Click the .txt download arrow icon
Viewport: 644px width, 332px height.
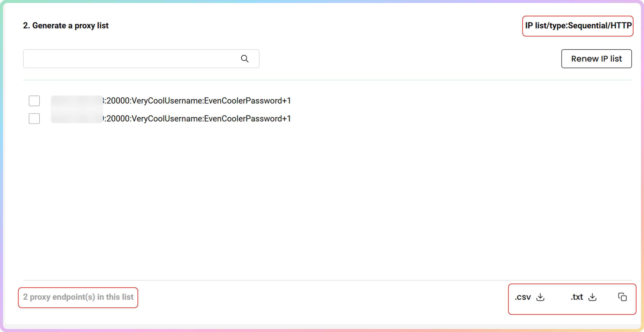pyautogui.click(x=592, y=297)
